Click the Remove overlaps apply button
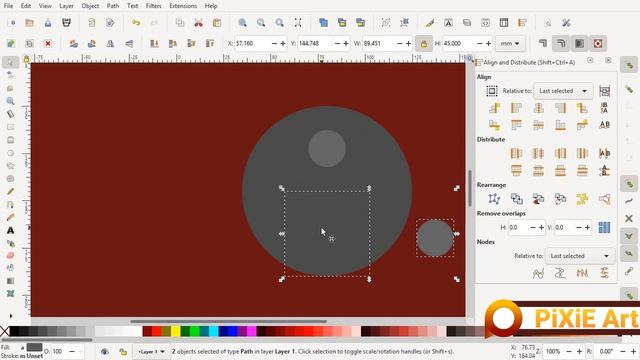The image size is (640, 360). point(604,227)
